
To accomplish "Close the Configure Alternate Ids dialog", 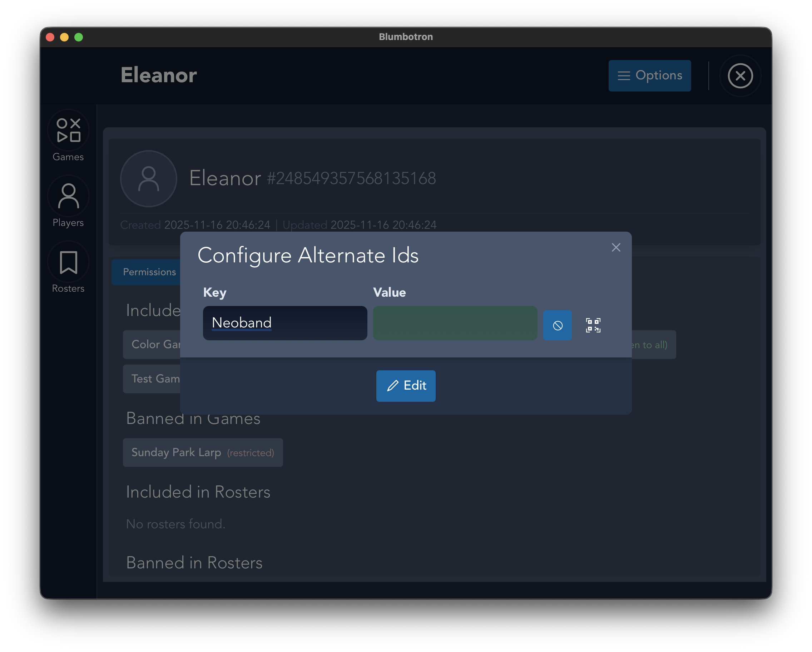I will [x=616, y=247].
